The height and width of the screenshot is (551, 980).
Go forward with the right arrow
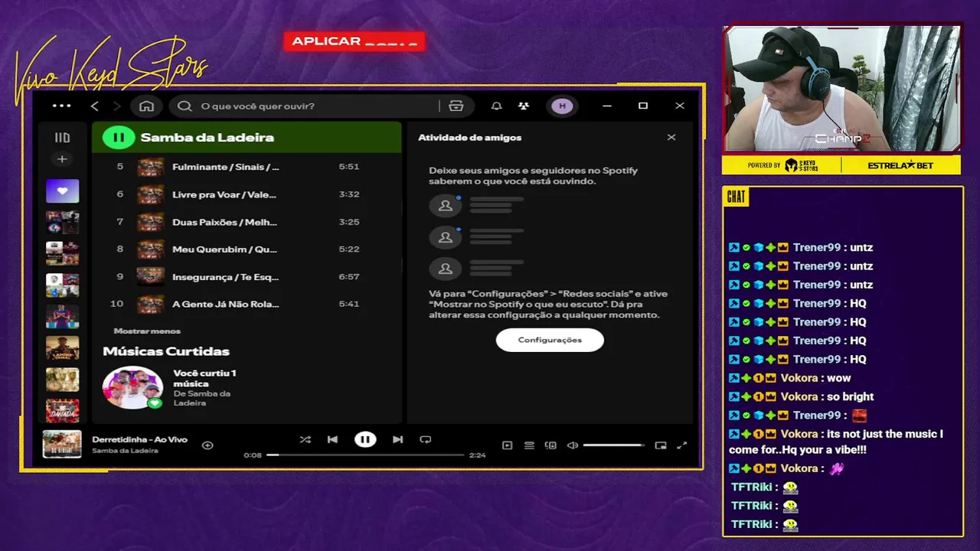pos(117,106)
